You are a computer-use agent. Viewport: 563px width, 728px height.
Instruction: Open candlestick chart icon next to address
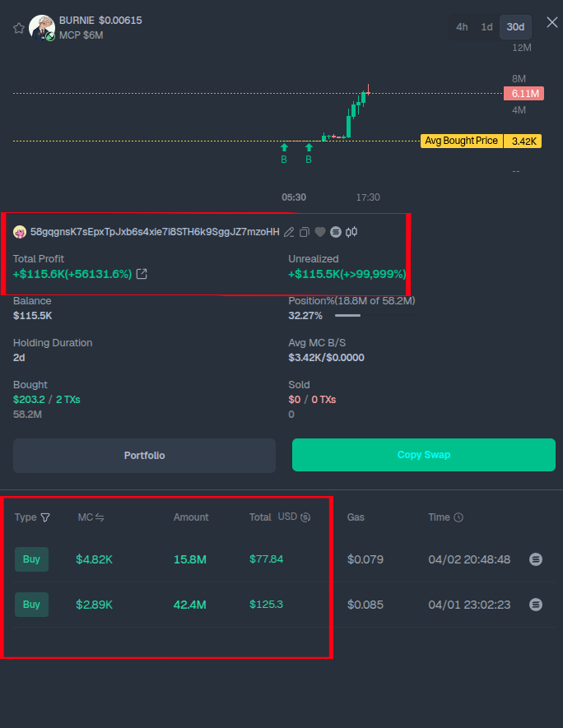(351, 231)
